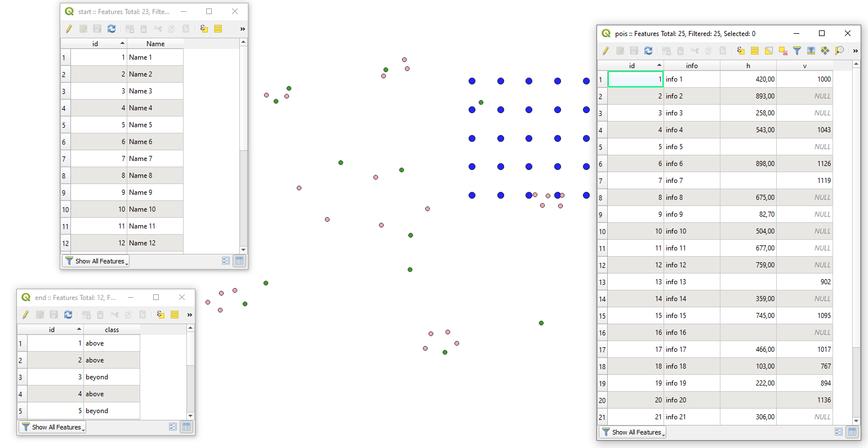The image size is (868, 448).
Task: Click filter/select by form funnel in pois
Action: click(x=797, y=51)
